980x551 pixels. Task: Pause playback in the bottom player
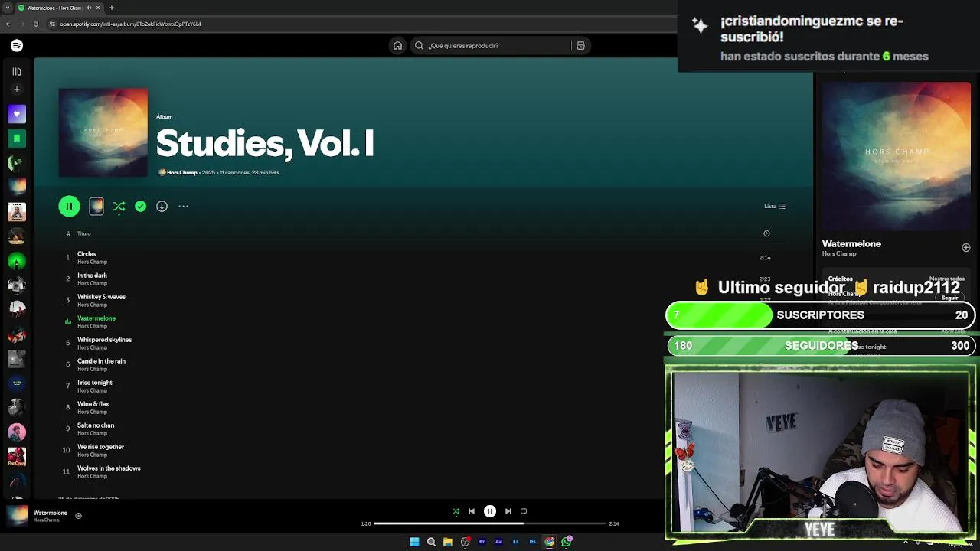tap(490, 511)
